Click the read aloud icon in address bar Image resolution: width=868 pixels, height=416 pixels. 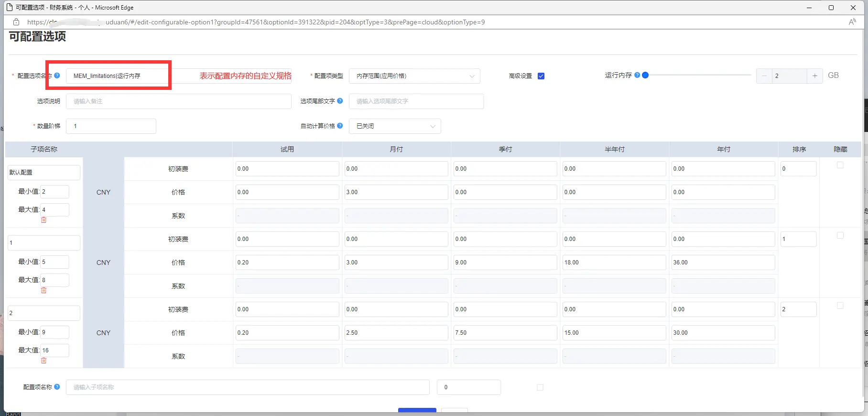852,22
